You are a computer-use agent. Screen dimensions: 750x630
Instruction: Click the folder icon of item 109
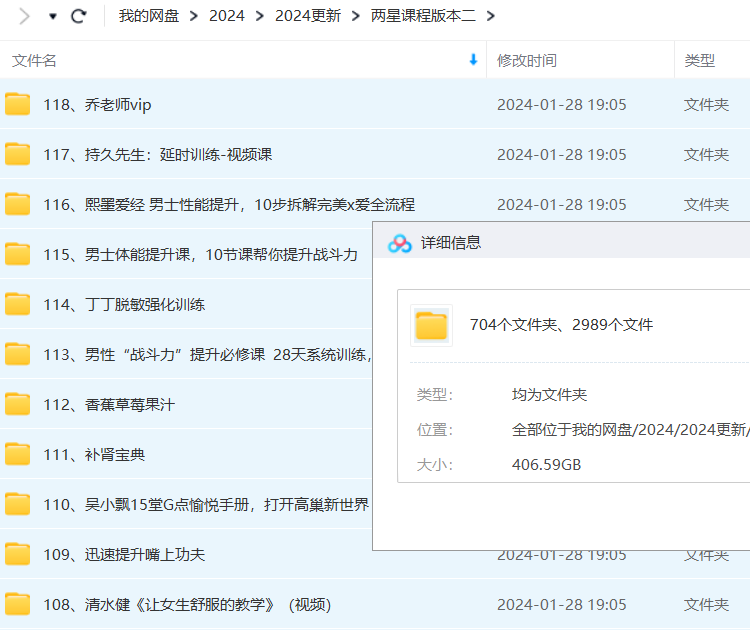pos(18,554)
